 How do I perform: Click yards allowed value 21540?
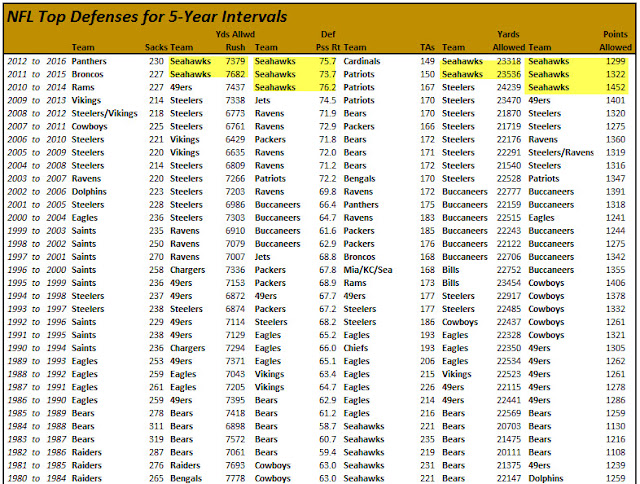(x=509, y=166)
